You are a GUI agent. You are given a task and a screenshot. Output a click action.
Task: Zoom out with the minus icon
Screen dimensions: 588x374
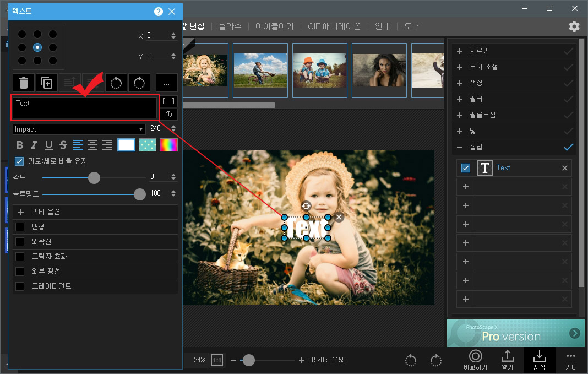pyautogui.click(x=233, y=360)
